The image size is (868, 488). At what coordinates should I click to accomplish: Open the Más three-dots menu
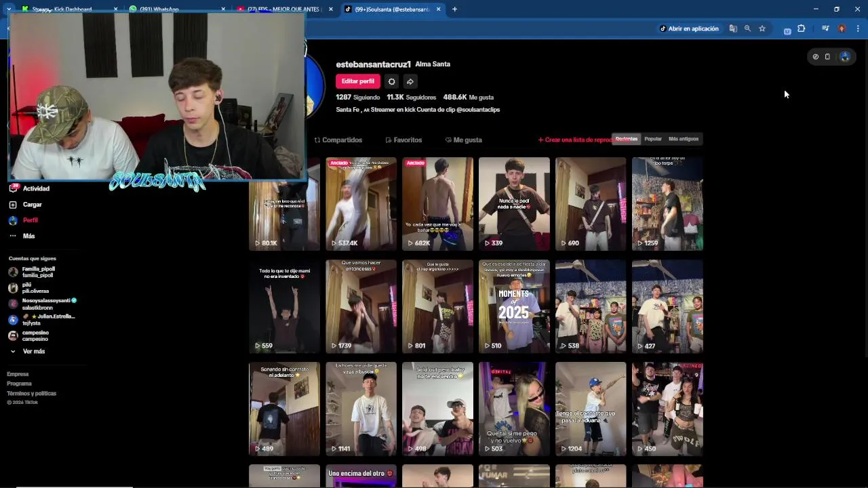point(13,236)
